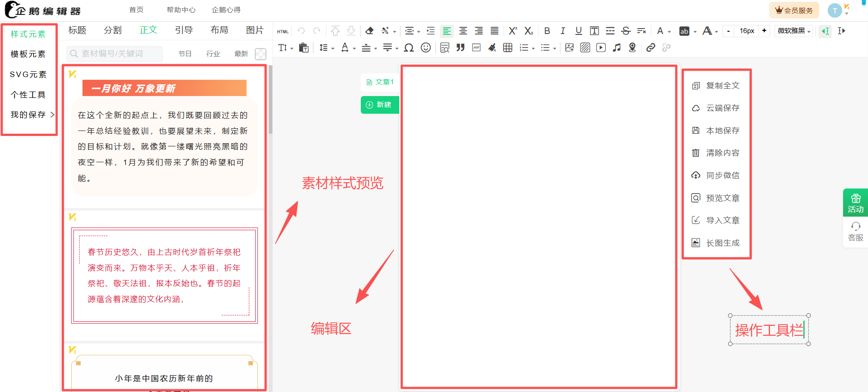Toggle italic text style
Image resolution: width=868 pixels, height=392 pixels.
pos(563,31)
